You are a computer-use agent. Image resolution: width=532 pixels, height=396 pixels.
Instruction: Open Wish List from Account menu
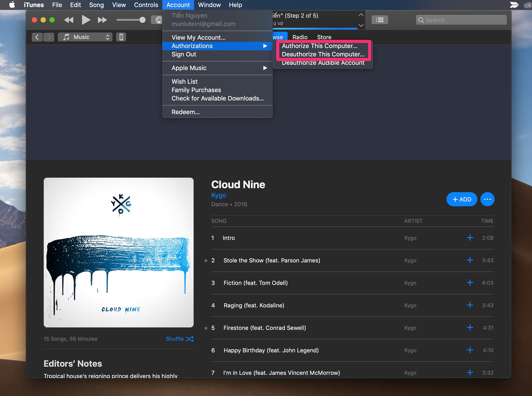tap(217, 82)
